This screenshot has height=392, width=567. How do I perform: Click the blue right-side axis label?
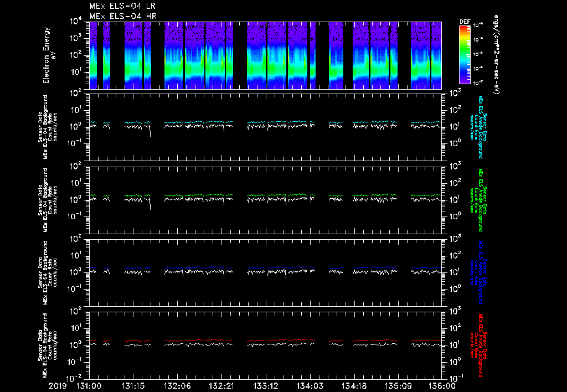tap(478, 272)
